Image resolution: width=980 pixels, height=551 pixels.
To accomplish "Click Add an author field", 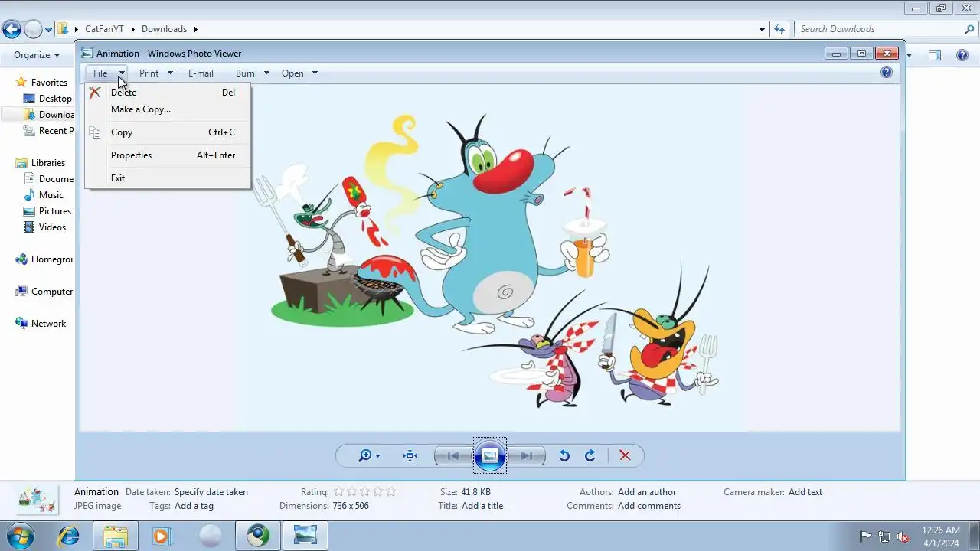I will [647, 492].
